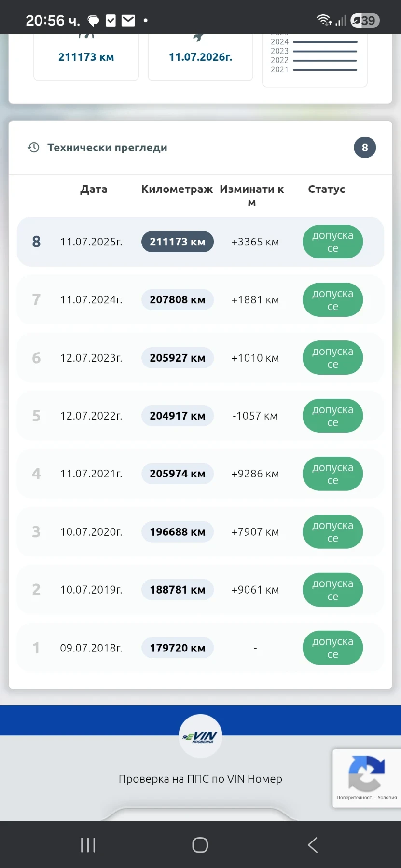This screenshot has height=868, width=401.
Task: Tap the history clock icon beside Технически прегледи
Action: [33, 148]
